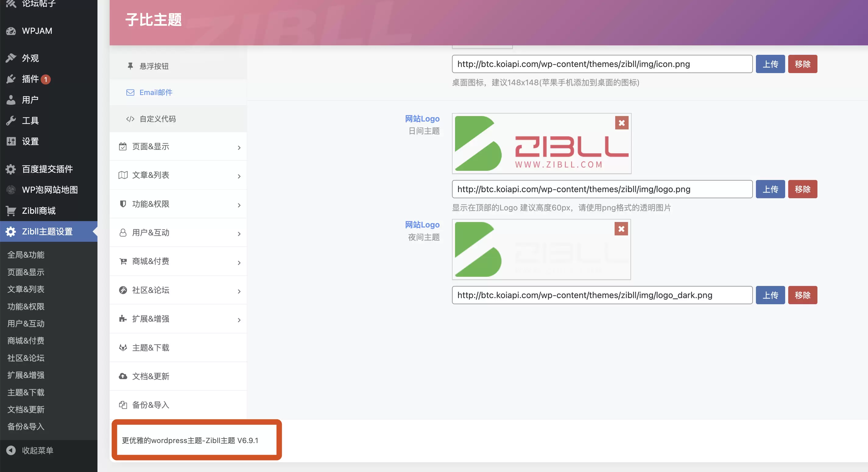Click the 设置 sliders icon
Viewport: 868px width, 472px height.
click(11, 142)
